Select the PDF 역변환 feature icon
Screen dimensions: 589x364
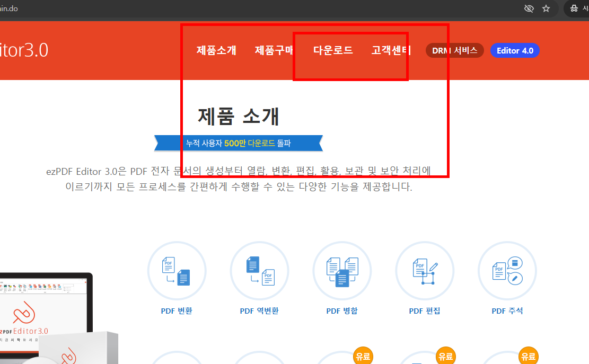click(259, 270)
